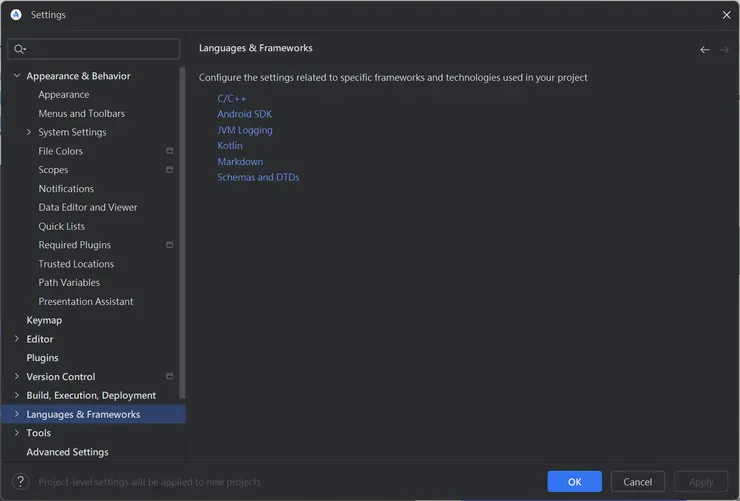Collapse the Appearance & Behavior section
Image resolution: width=740 pixels, height=501 pixels.
[x=17, y=76]
